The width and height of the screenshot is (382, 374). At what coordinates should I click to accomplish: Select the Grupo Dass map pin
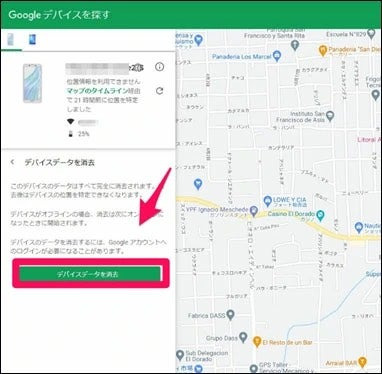243,337
